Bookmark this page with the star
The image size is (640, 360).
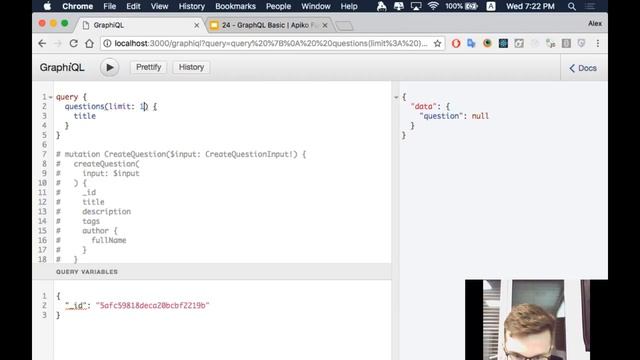(x=437, y=43)
